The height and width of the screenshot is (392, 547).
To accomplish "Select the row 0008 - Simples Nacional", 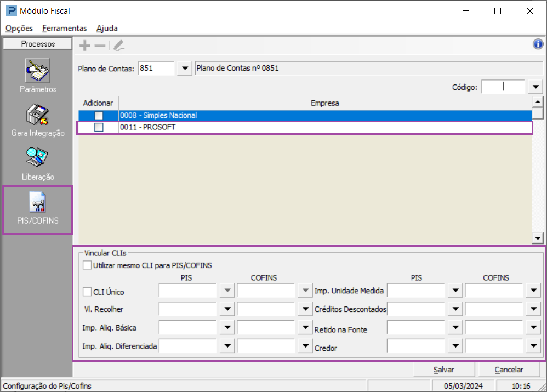I will [x=305, y=116].
